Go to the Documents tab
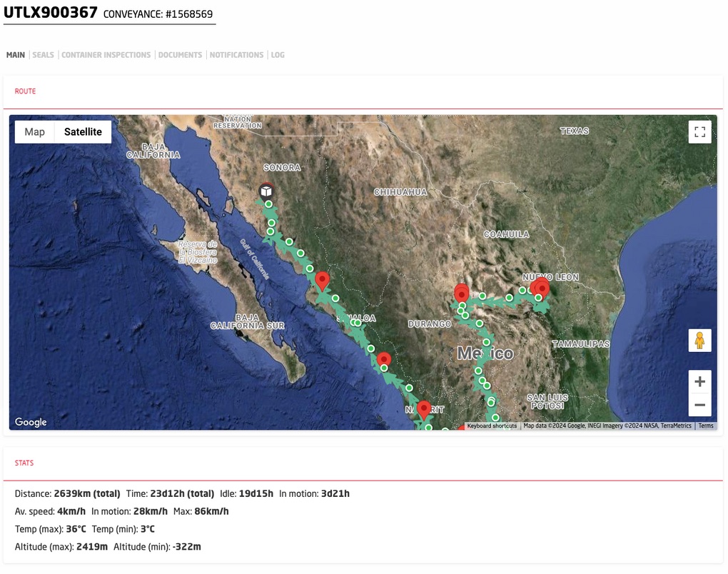This screenshot has height=574, width=728. point(180,55)
